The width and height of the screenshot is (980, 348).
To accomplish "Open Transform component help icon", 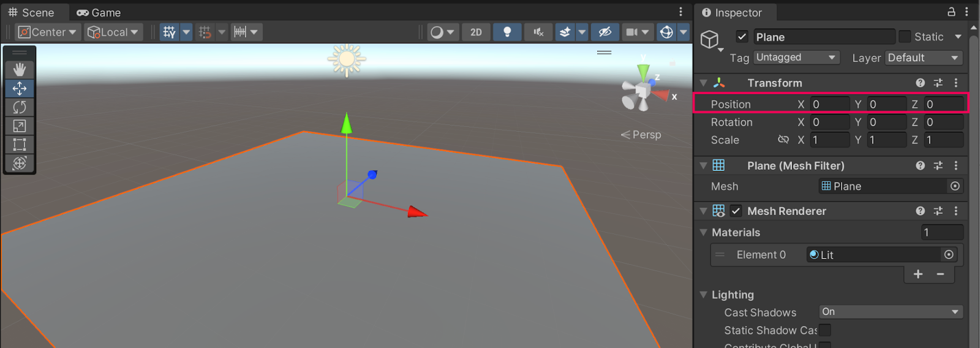I will pos(920,83).
